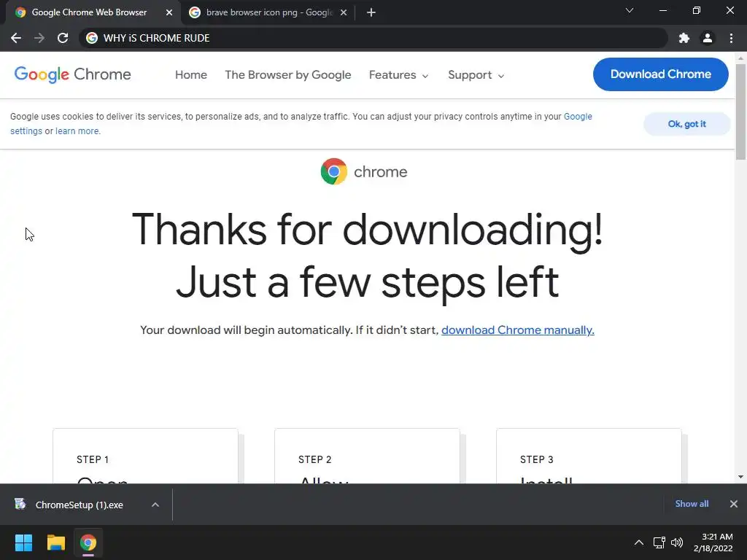Screen dimensions: 747x560
Task: Click the STEP 2 card
Action: [x=368, y=456]
